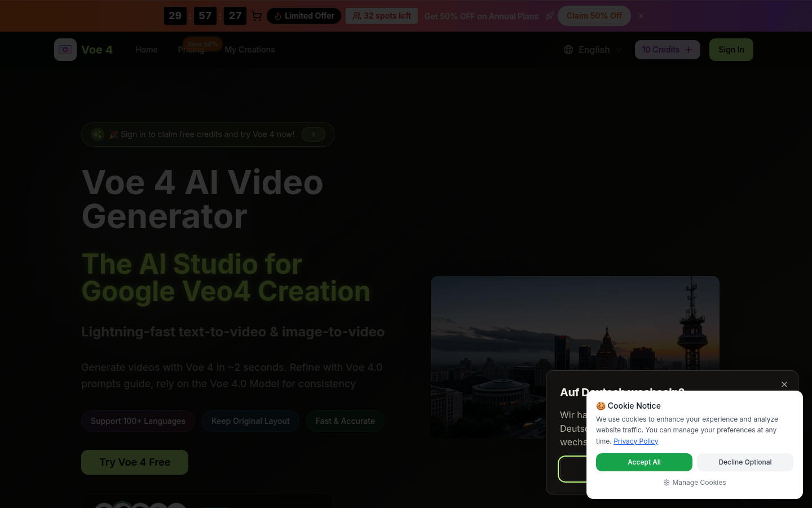Click the plus icon beside 10 Credits
The image size is (812, 508).
689,50
